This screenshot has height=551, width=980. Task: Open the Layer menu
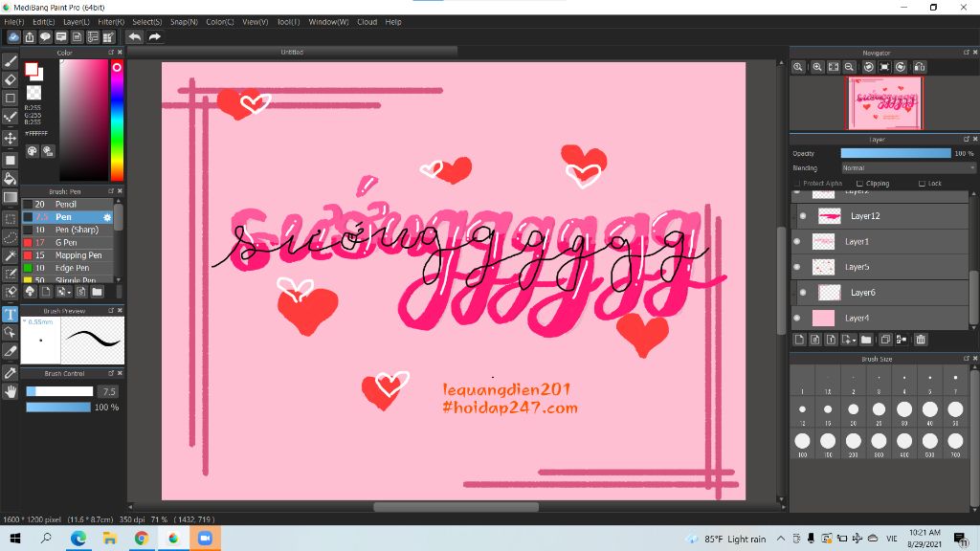(77, 22)
